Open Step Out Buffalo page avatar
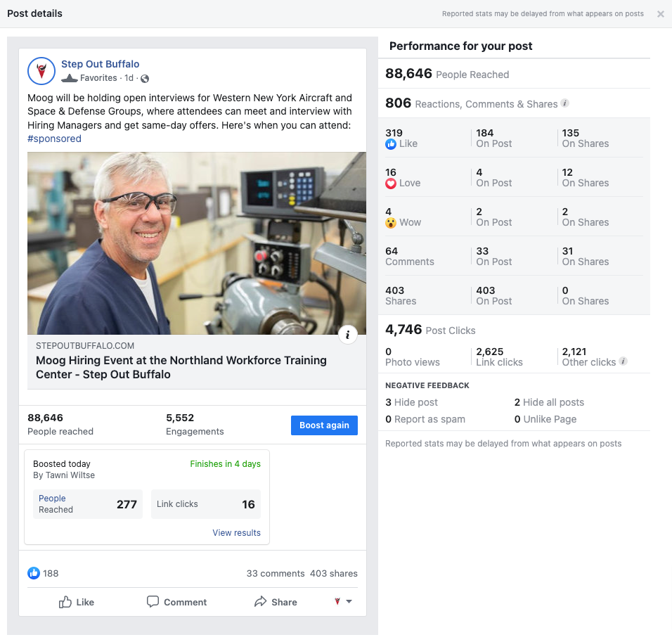This screenshot has height=642, width=672. click(41, 71)
